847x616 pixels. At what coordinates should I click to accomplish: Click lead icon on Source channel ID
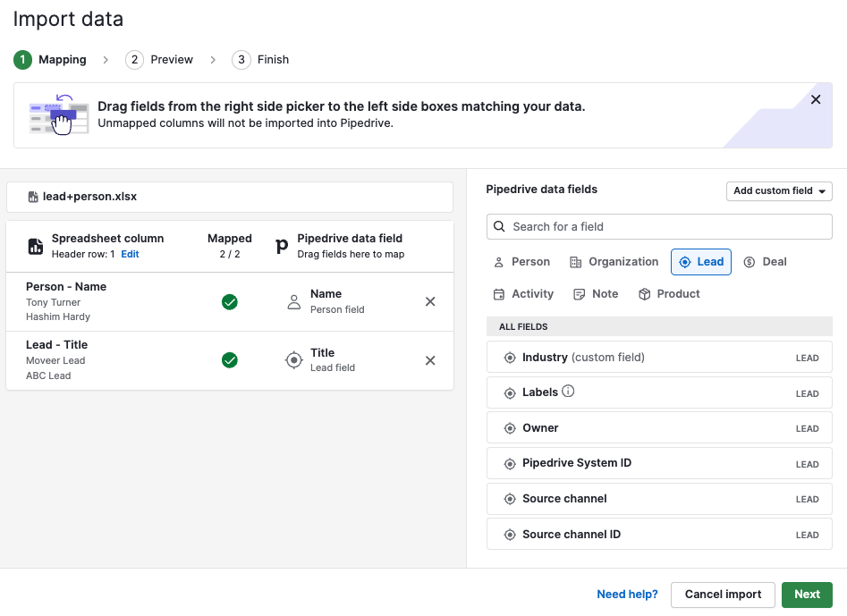tap(510, 535)
